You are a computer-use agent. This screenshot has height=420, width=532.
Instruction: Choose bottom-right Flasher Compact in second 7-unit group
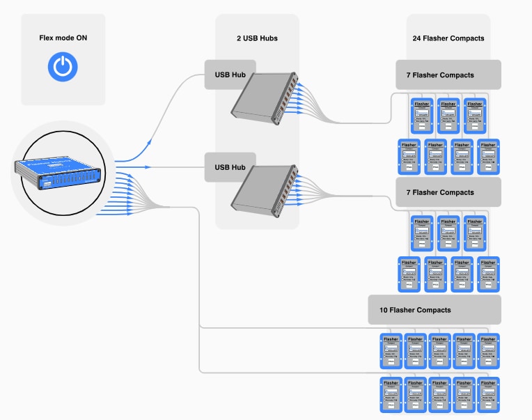488,274
